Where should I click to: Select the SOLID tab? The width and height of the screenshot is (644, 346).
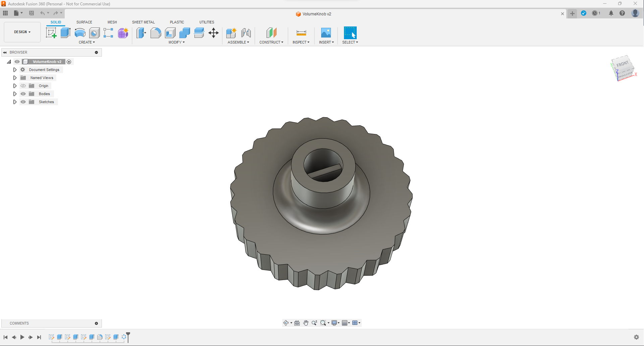pyautogui.click(x=56, y=22)
